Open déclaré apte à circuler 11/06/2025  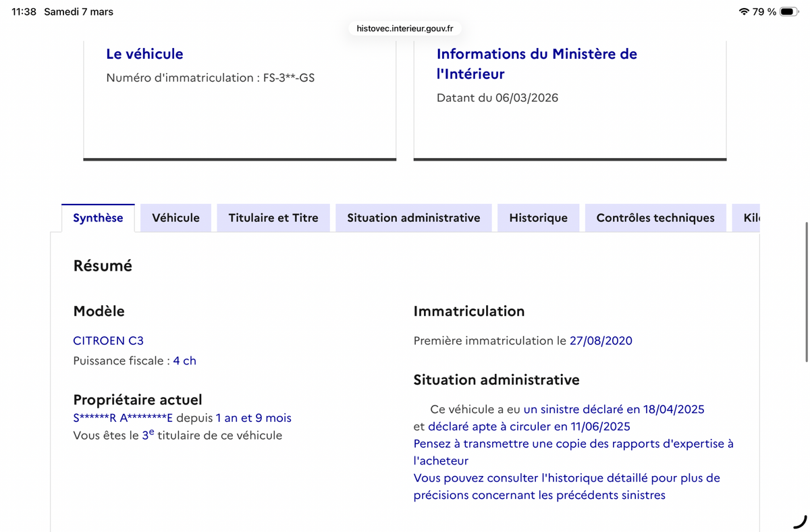pos(528,426)
